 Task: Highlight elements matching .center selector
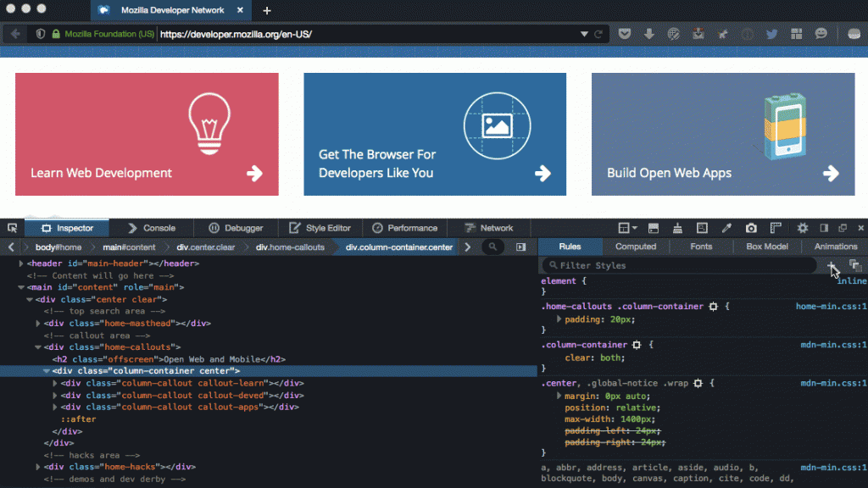[x=698, y=383]
